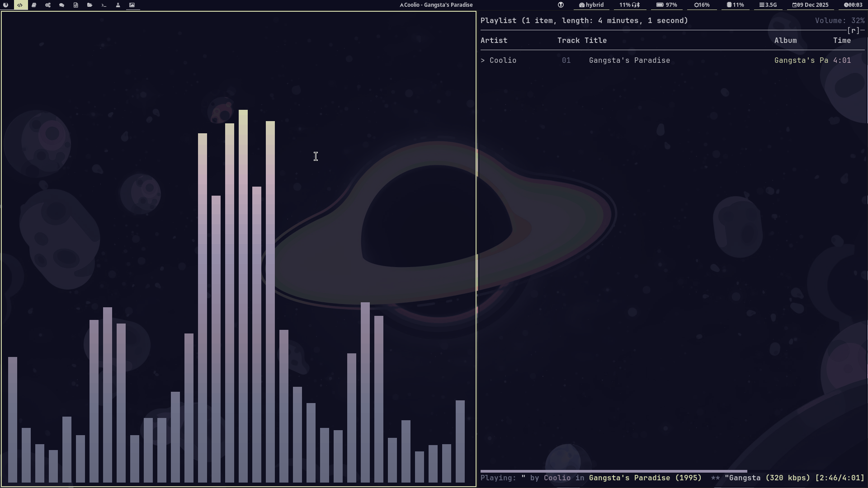Toggle the hybrid GPU mode indicator
This screenshot has height=488, width=868.
tap(591, 5)
